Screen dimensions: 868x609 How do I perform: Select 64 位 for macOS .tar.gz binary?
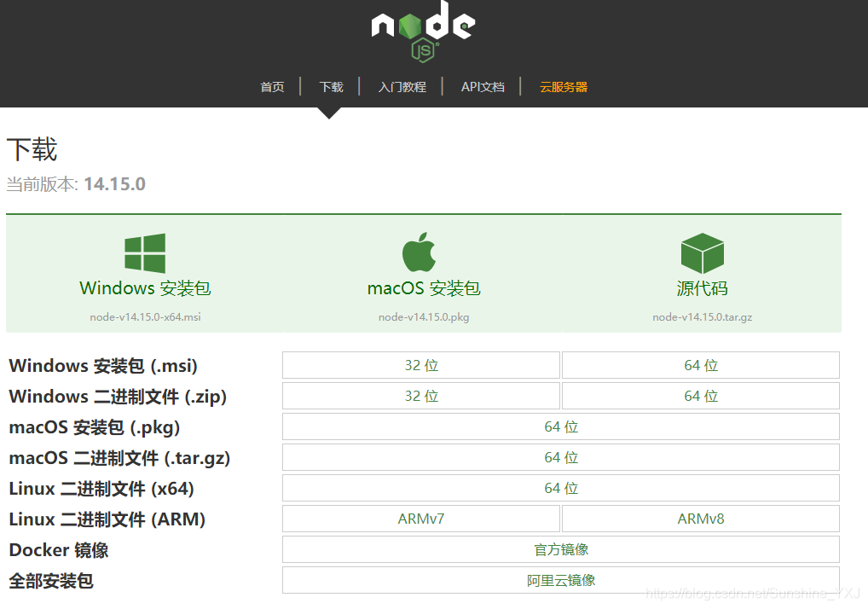[561, 457]
